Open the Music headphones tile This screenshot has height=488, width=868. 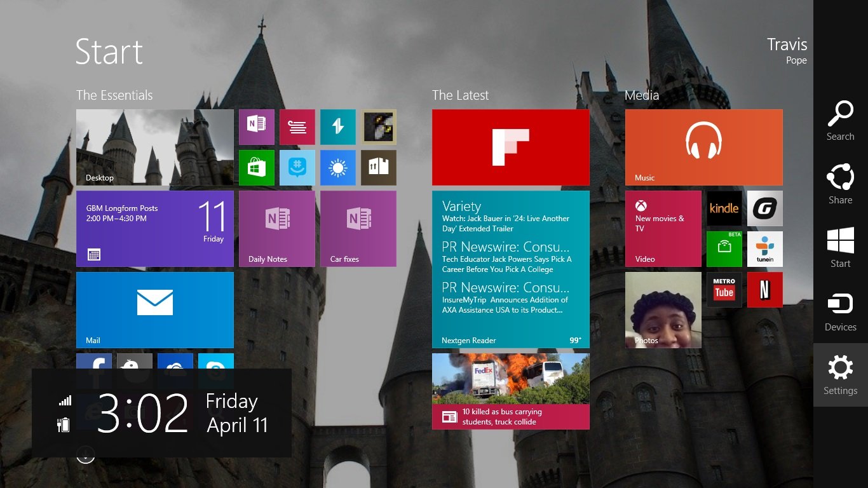[x=704, y=147]
